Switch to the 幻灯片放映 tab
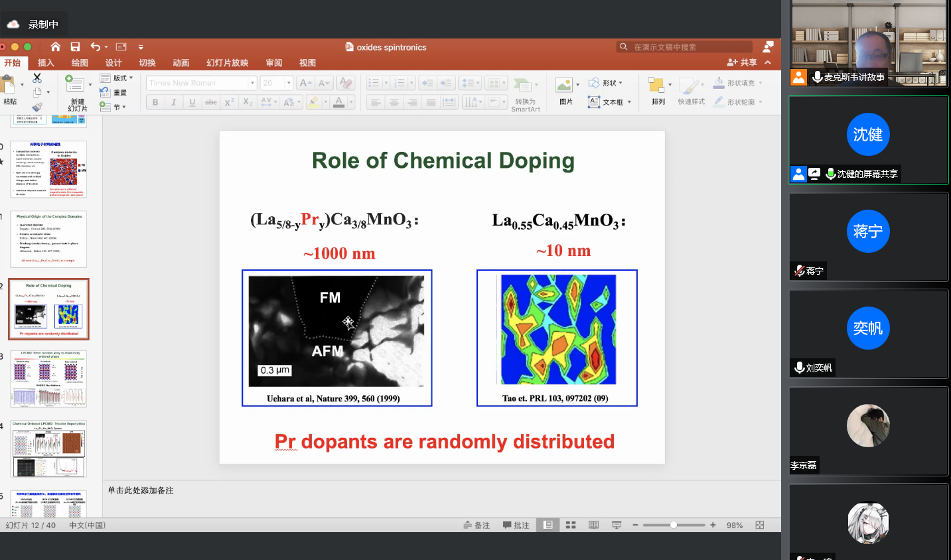Viewport: 951px width, 560px height. tap(227, 63)
